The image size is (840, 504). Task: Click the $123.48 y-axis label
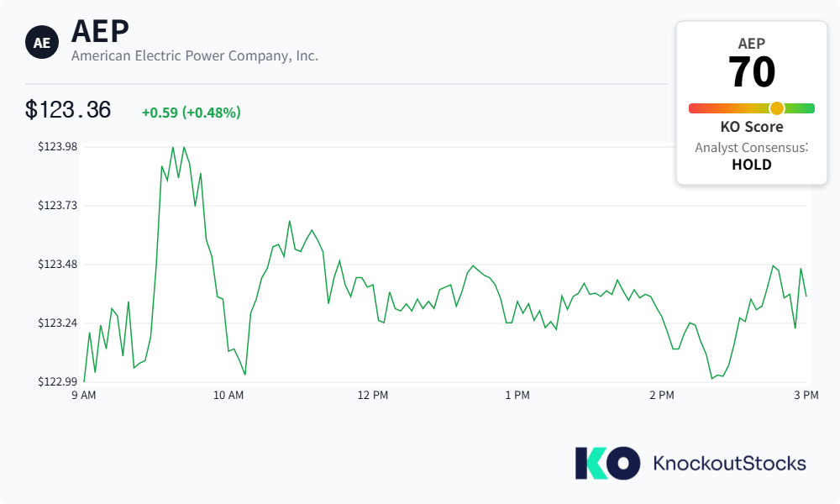57,264
